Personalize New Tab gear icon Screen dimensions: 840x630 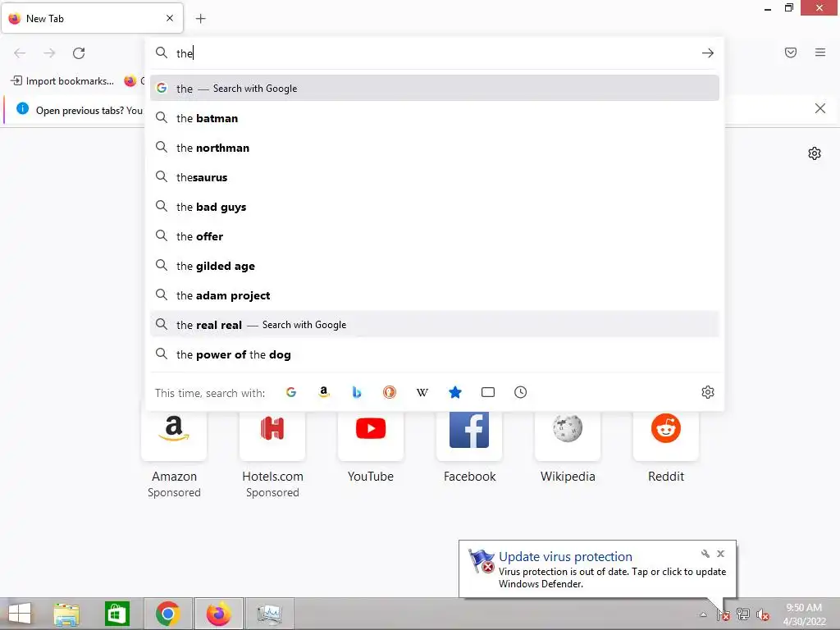(x=815, y=153)
